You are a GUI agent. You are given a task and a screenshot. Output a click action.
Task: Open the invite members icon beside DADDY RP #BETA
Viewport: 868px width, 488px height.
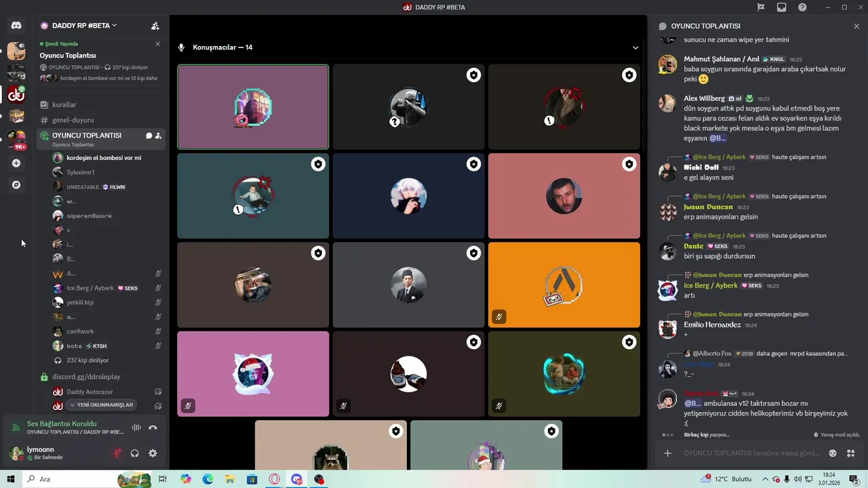click(x=155, y=26)
